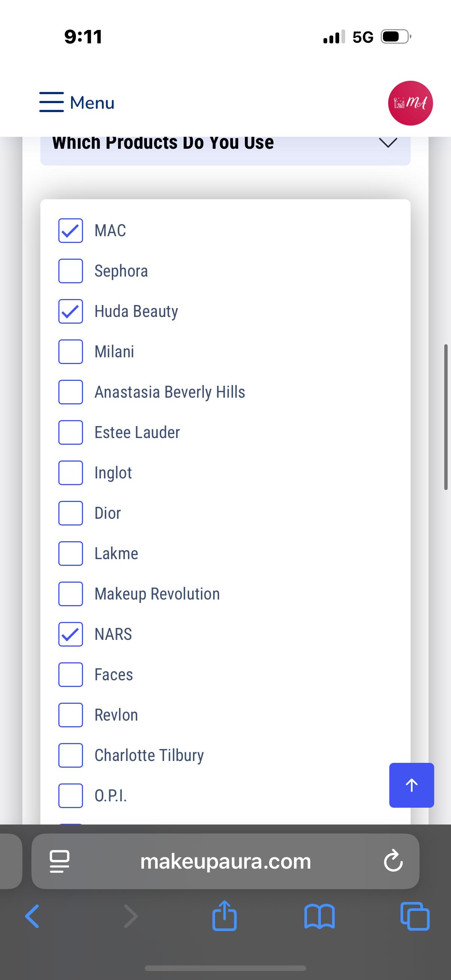The image size is (451, 980).
Task: Open the Safari share sheet
Action: tap(224, 916)
